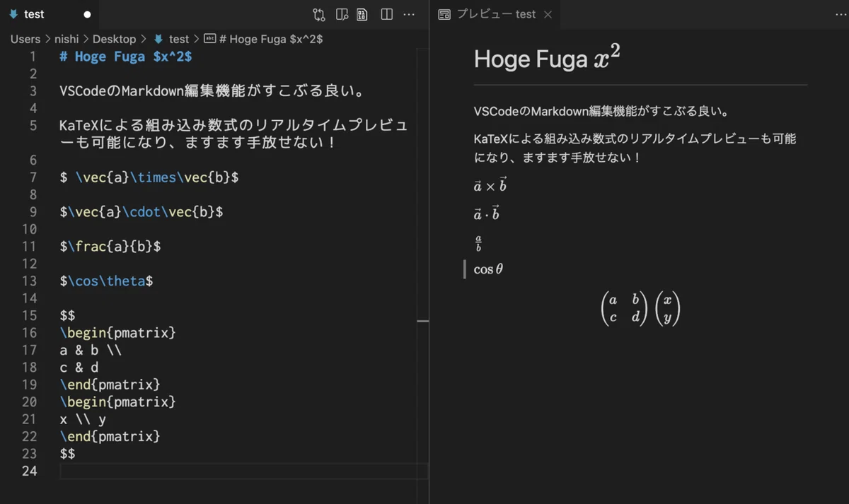The height and width of the screenshot is (504, 849).
Task: Open more actions menu in left editor group
Action: point(409,14)
